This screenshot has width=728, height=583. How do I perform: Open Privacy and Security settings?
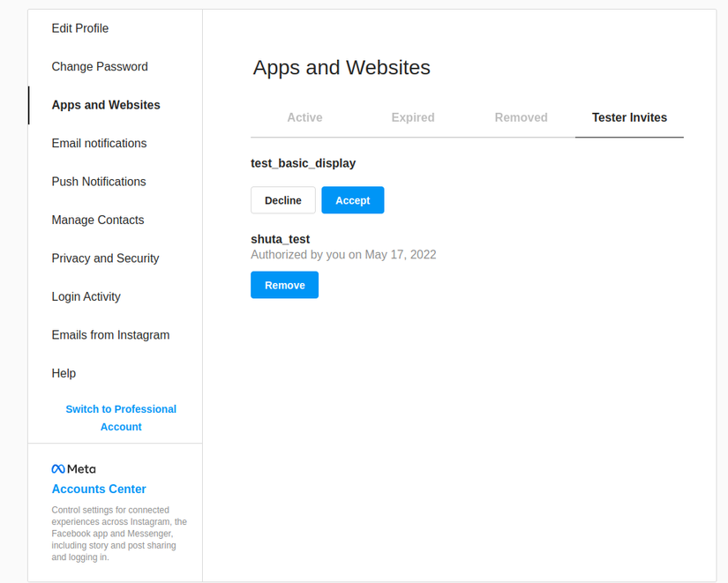coord(105,258)
